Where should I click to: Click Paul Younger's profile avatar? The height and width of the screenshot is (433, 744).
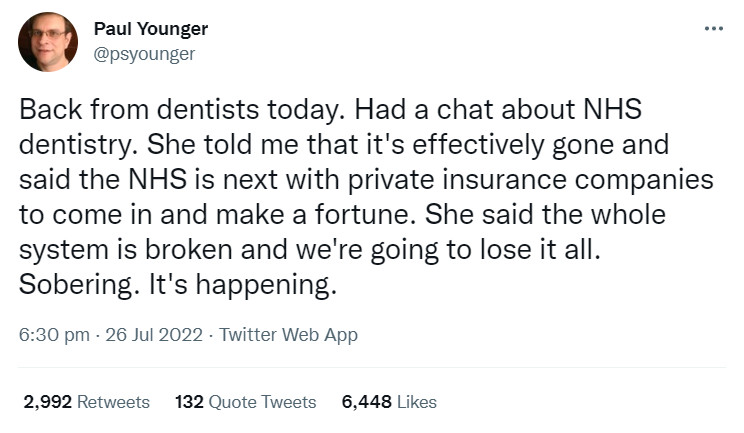click(x=48, y=42)
